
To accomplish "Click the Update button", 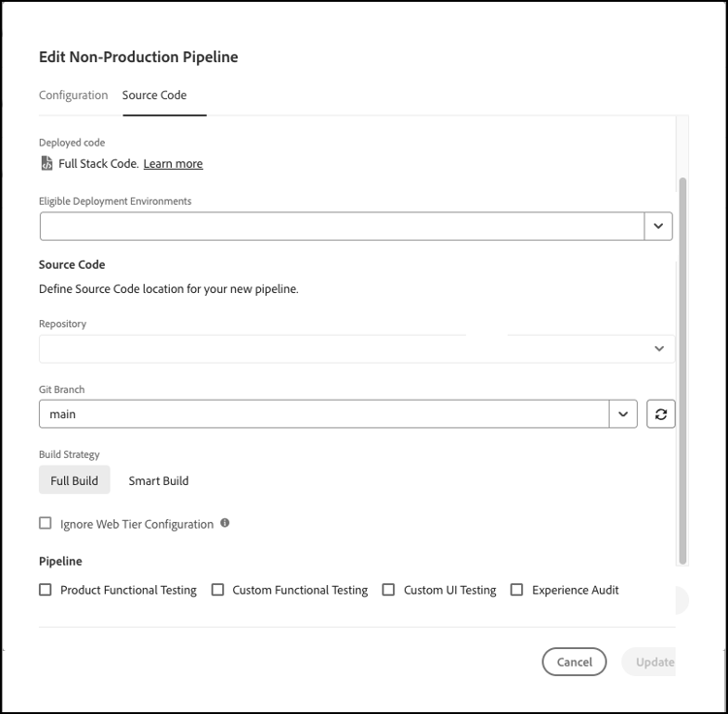I will pyautogui.click(x=654, y=662).
